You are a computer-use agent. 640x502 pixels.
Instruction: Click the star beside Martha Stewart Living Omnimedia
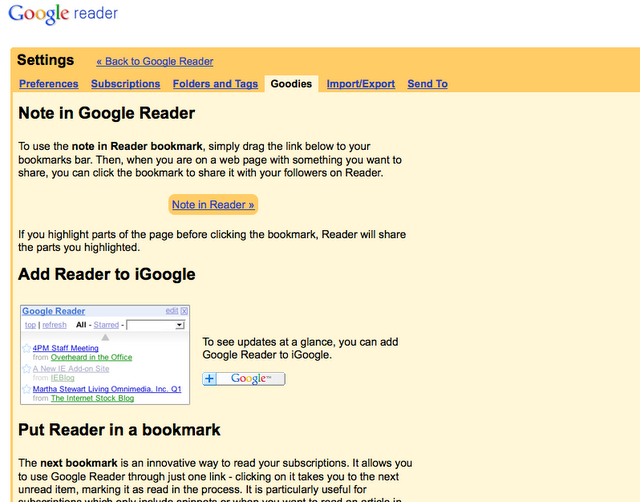click(x=27, y=389)
